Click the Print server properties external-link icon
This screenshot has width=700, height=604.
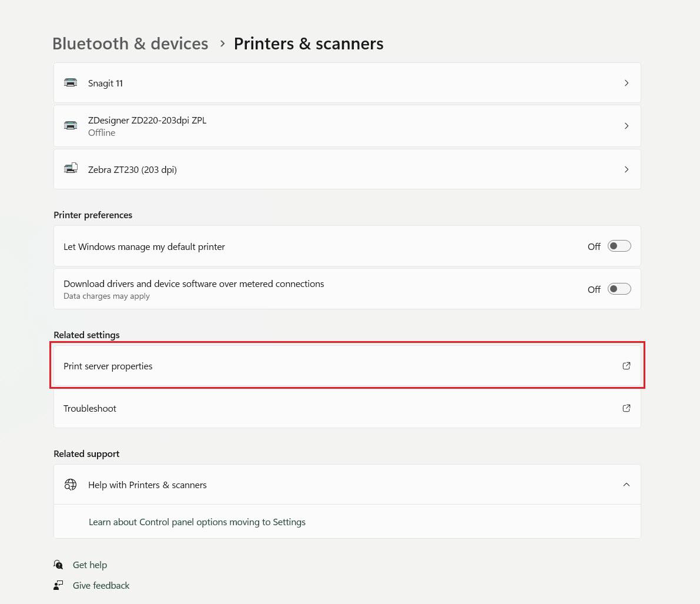click(x=627, y=366)
